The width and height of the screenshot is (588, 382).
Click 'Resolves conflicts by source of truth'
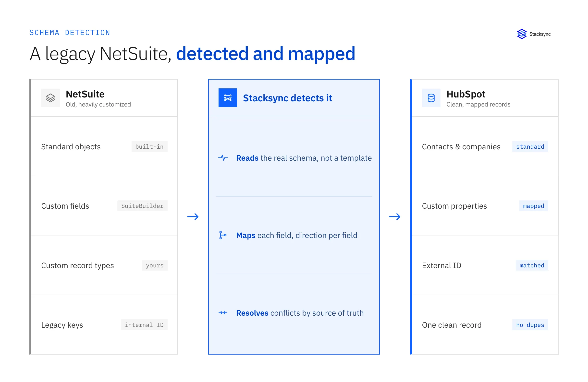pyautogui.click(x=300, y=313)
